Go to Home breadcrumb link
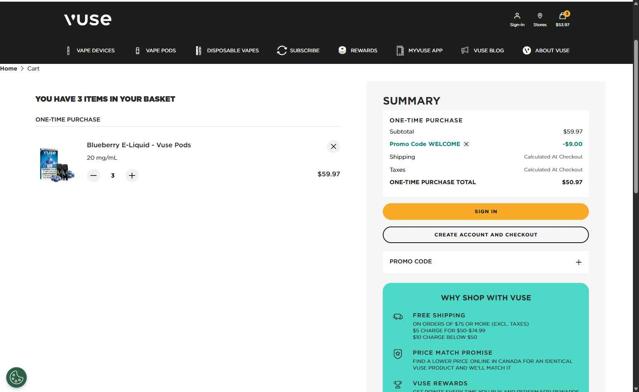The width and height of the screenshot is (639, 392). click(9, 68)
